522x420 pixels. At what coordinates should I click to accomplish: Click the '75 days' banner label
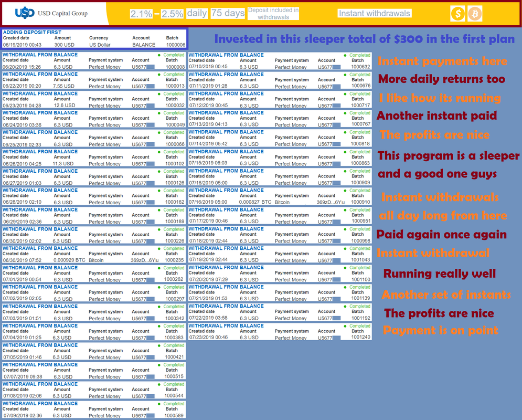point(228,13)
